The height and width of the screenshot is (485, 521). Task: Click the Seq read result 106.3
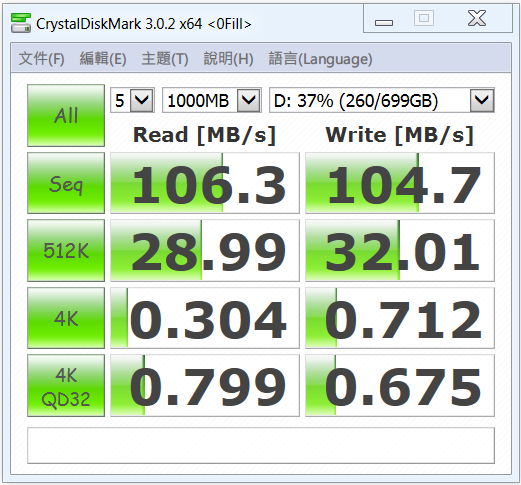point(205,183)
